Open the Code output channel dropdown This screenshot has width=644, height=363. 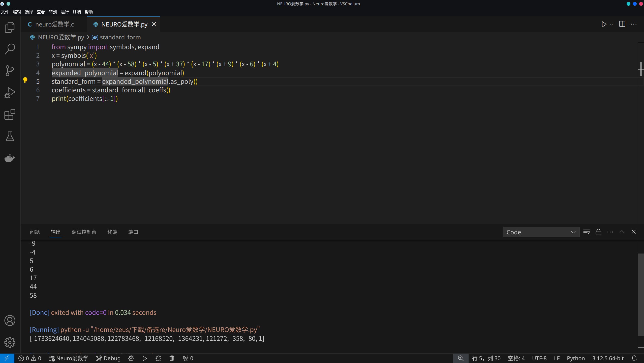pyautogui.click(x=541, y=232)
